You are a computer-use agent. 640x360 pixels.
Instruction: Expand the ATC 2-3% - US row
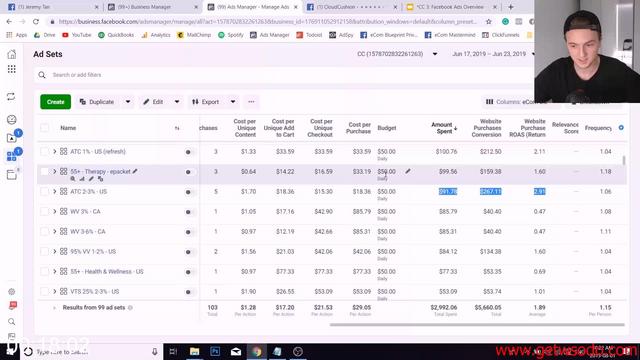point(55,191)
